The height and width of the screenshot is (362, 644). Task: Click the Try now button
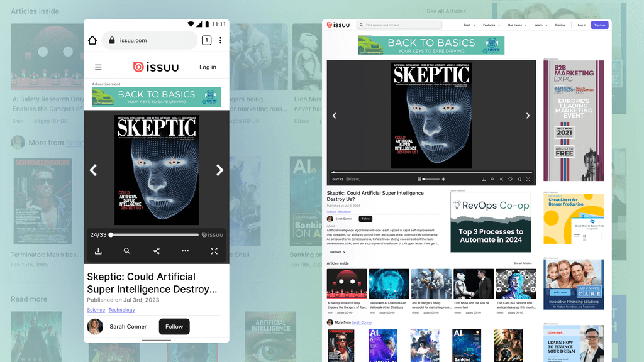point(599,25)
